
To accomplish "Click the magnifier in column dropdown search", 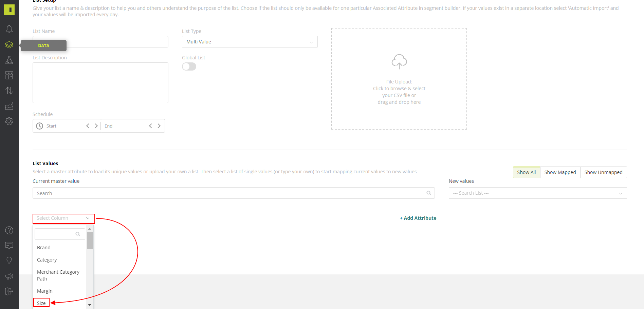I will click(78, 234).
